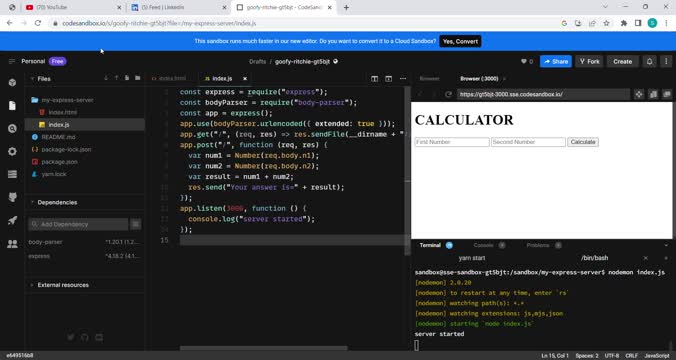Image resolution: width=676 pixels, height=360 pixels.
Task: Switch to the Console tab
Action: (x=483, y=245)
